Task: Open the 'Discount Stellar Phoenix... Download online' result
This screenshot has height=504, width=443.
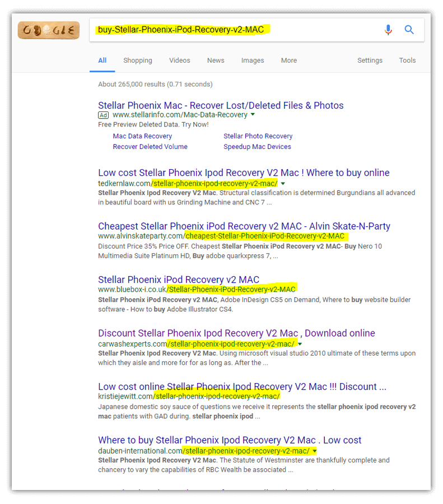Action: pos(236,333)
